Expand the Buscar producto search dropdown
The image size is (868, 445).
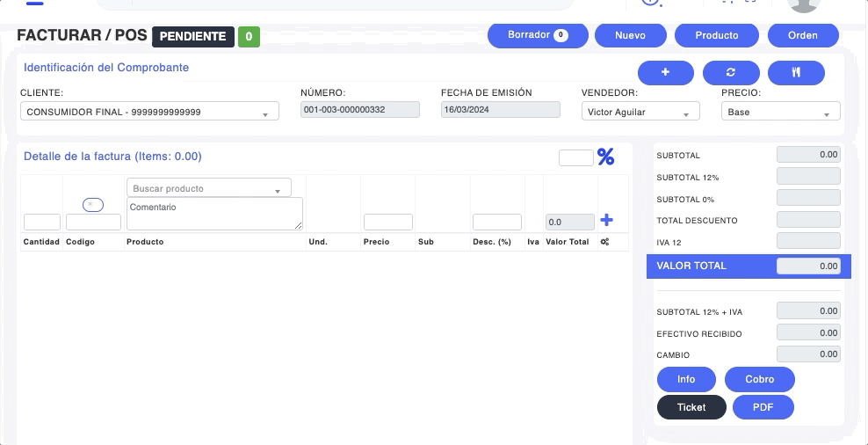point(208,188)
